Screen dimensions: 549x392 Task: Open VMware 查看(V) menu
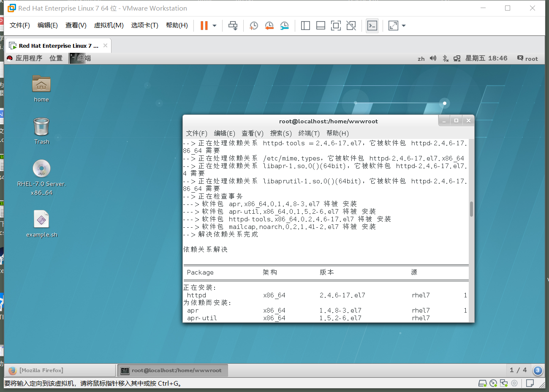[76, 25]
